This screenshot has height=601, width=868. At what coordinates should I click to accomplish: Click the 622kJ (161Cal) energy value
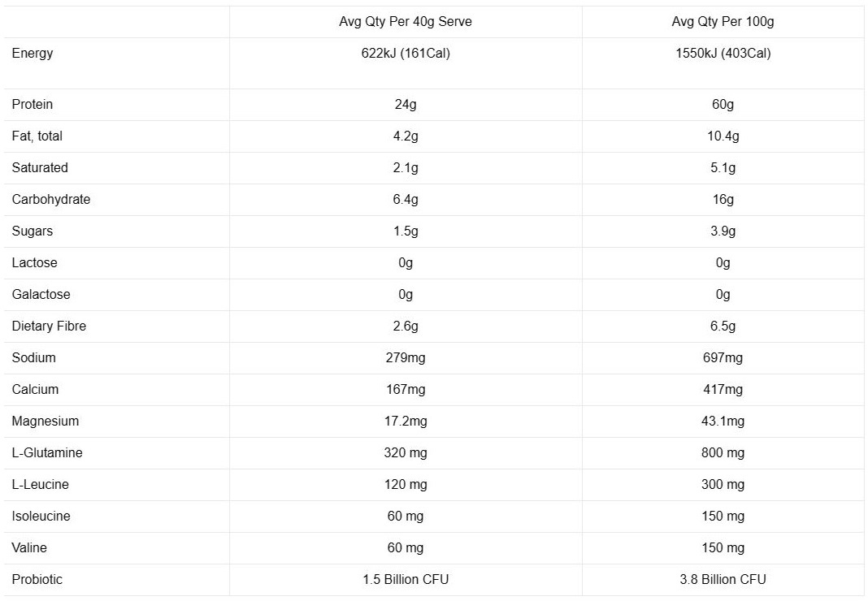[x=406, y=53]
